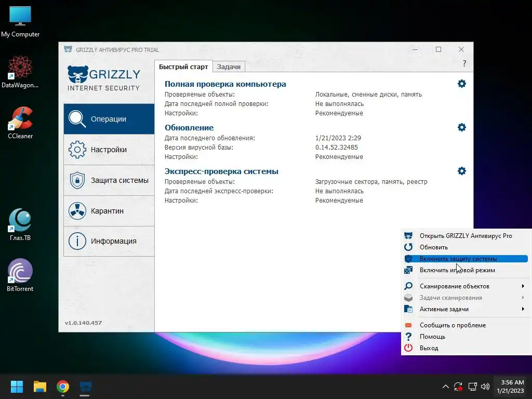
Task: Click Обновление heading link
Action: click(x=189, y=128)
